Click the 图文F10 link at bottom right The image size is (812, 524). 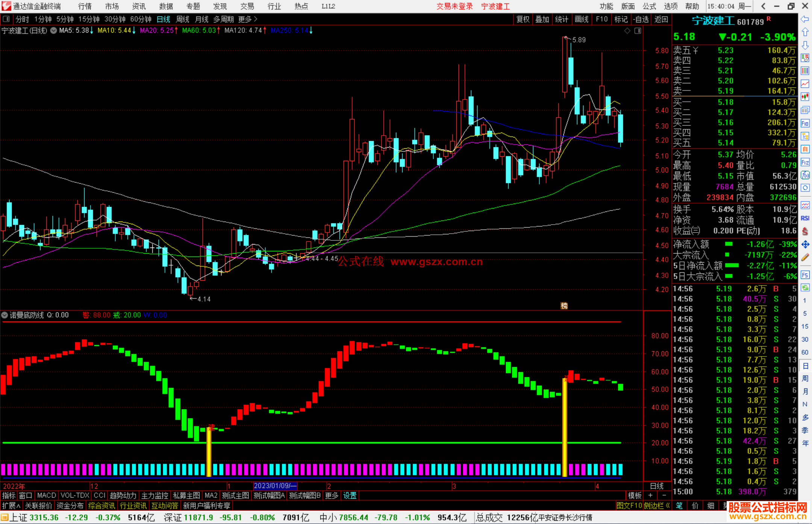click(629, 506)
